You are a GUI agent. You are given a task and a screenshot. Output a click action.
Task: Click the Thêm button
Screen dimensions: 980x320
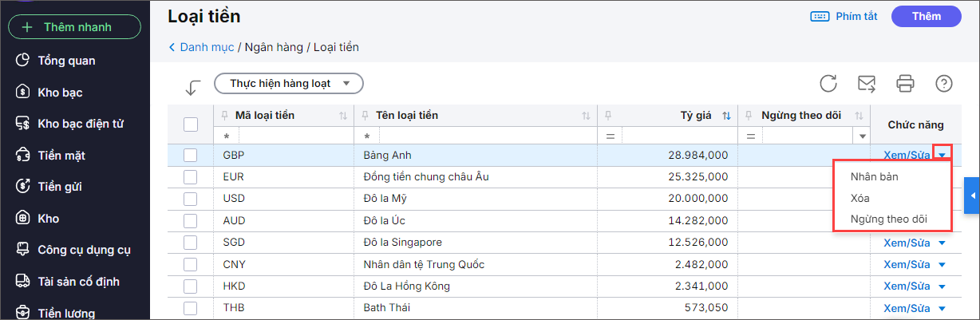927,16
